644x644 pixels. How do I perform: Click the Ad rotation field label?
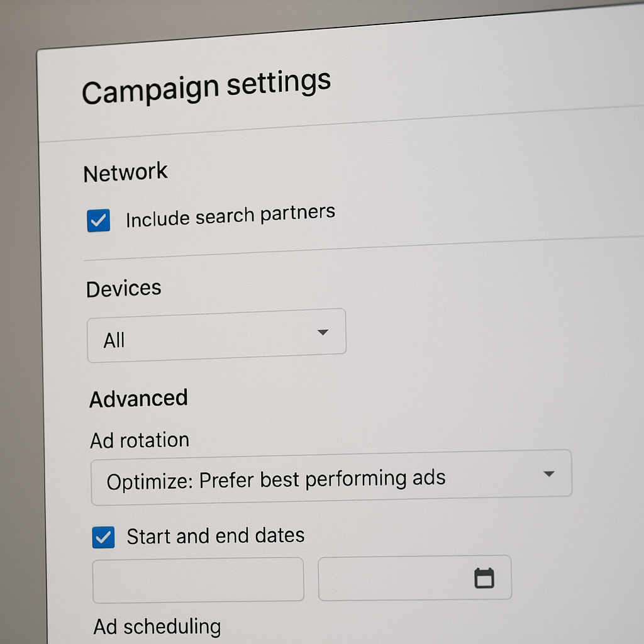140,440
